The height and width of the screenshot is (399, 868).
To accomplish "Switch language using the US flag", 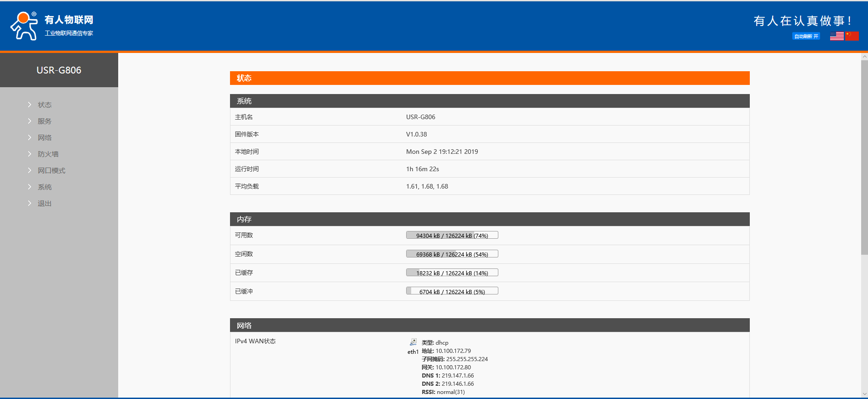I will (837, 36).
